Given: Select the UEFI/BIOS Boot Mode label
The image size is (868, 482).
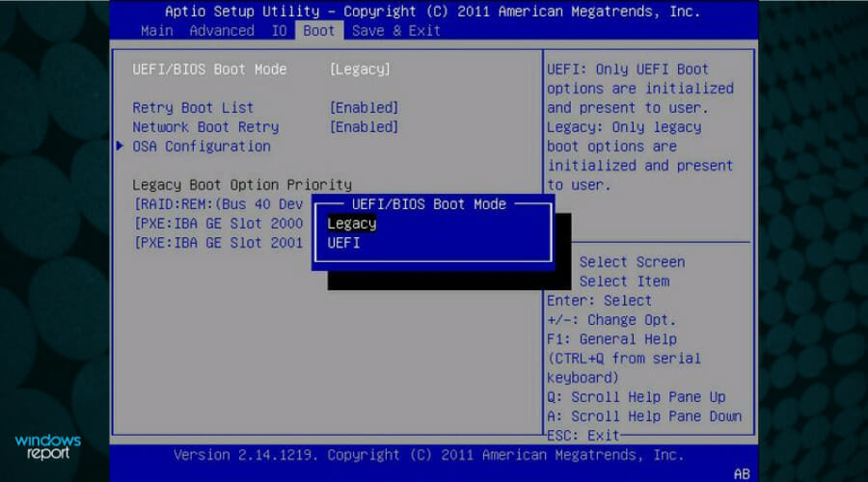Looking at the screenshot, I should click(209, 69).
